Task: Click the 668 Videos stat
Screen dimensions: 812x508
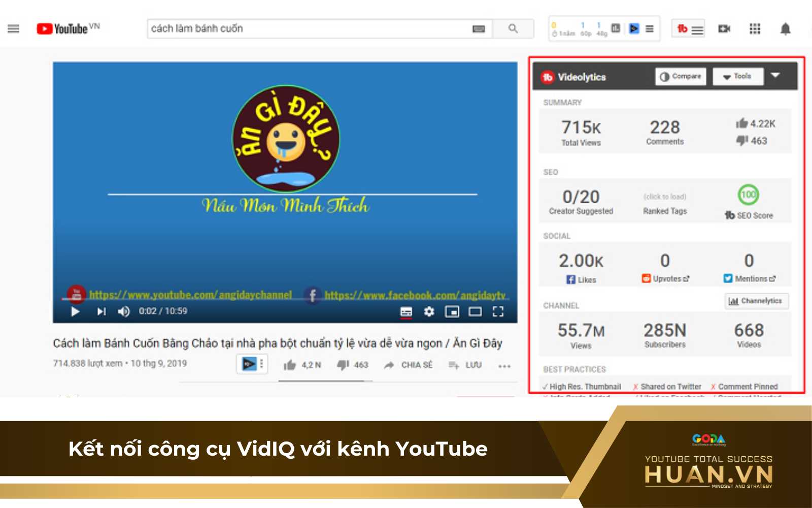Action: [x=749, y=335]
